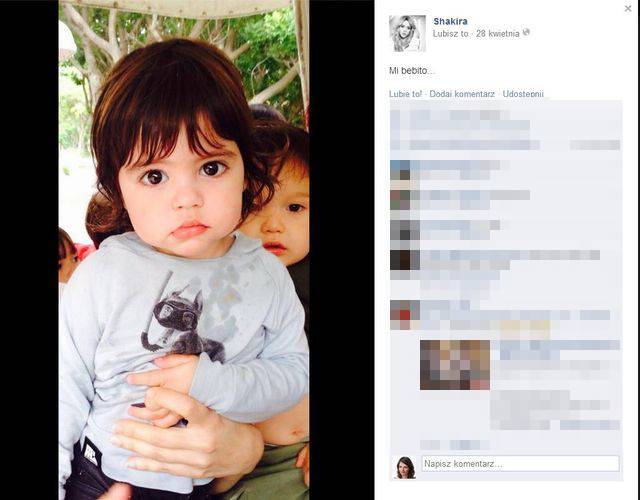
Task: Click the darkest brown blurred commenter avatar
Action: pos(405,260)
